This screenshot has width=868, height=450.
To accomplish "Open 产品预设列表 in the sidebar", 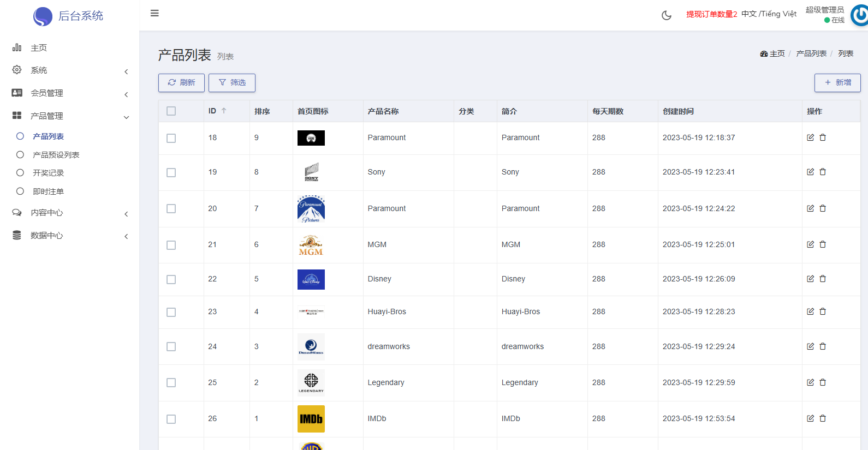I will [56, 155].
